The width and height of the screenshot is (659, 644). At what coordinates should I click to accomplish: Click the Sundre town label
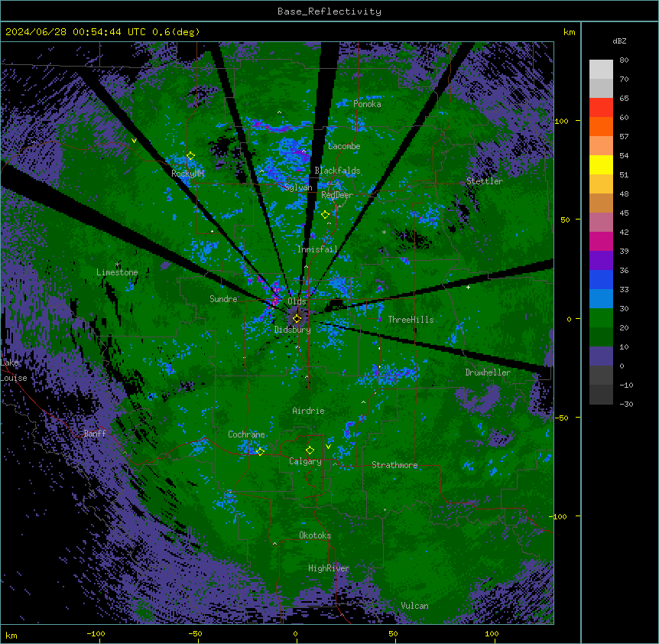(x=223, y=299)
